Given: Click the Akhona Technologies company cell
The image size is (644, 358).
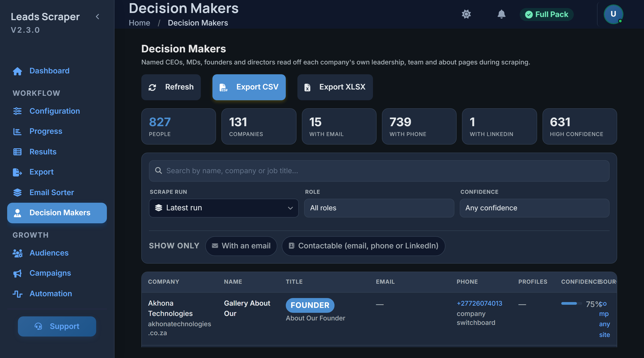Looking at the screenshot, I should (179, 318).
